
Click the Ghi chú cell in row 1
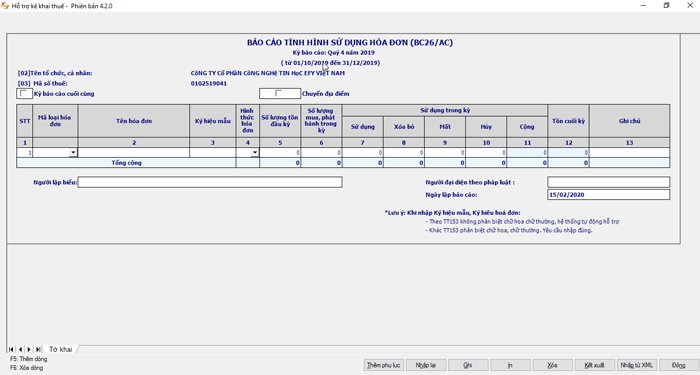[629, 153]
